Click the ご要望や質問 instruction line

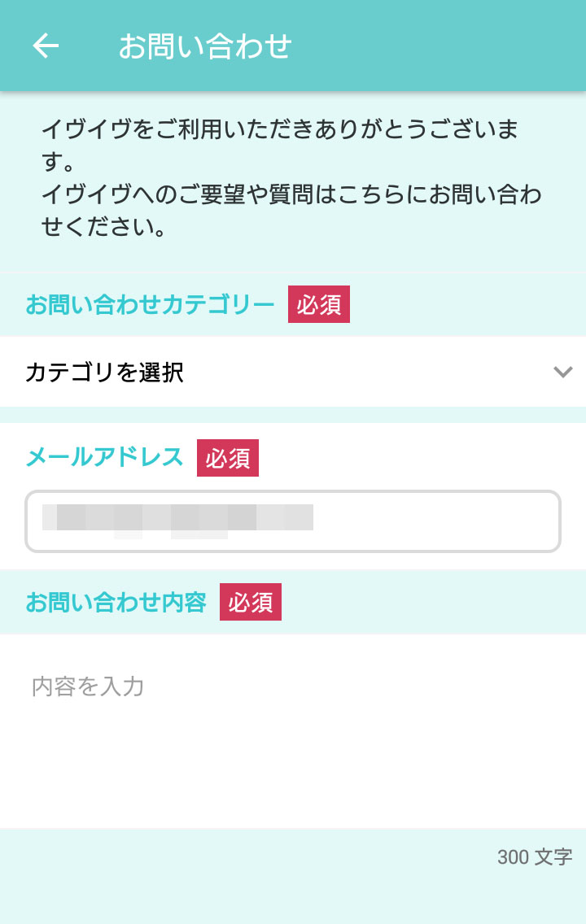click(x=291, y=211)
